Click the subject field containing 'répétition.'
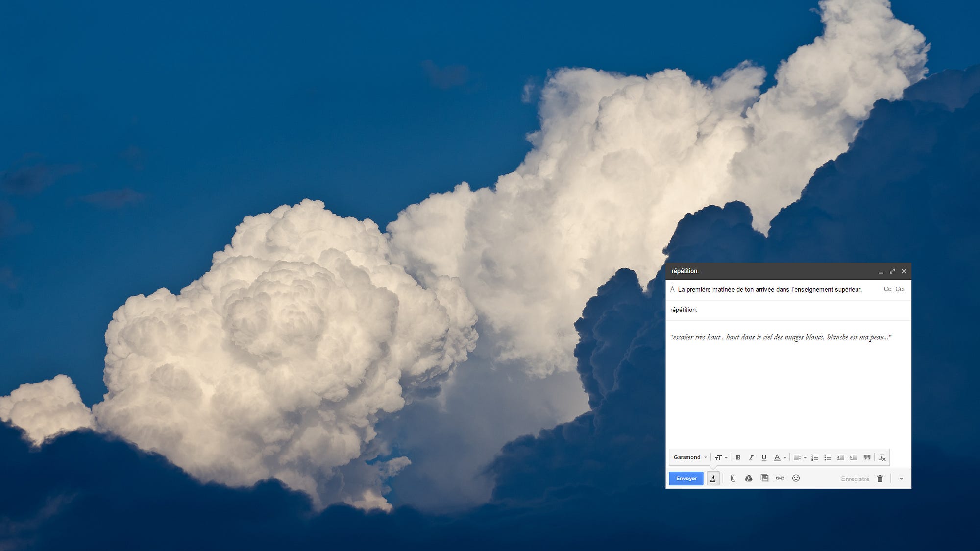The image size is (980, 551). point(788,310)
